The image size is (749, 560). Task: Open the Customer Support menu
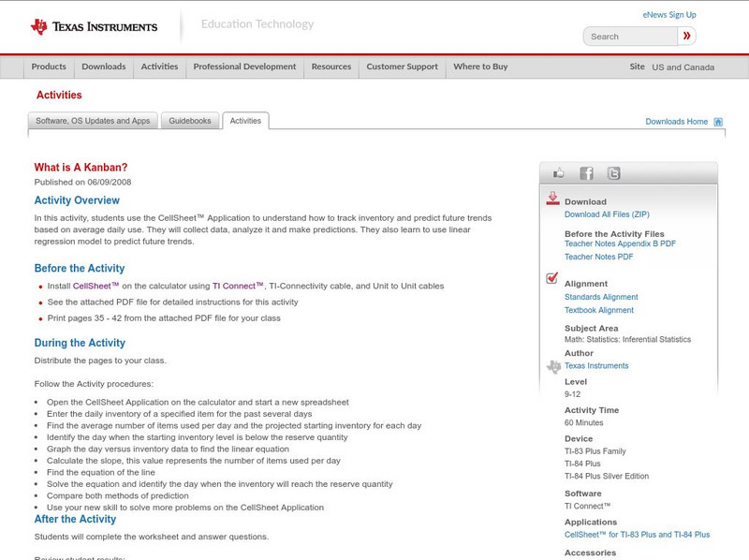tap(403, 66)
